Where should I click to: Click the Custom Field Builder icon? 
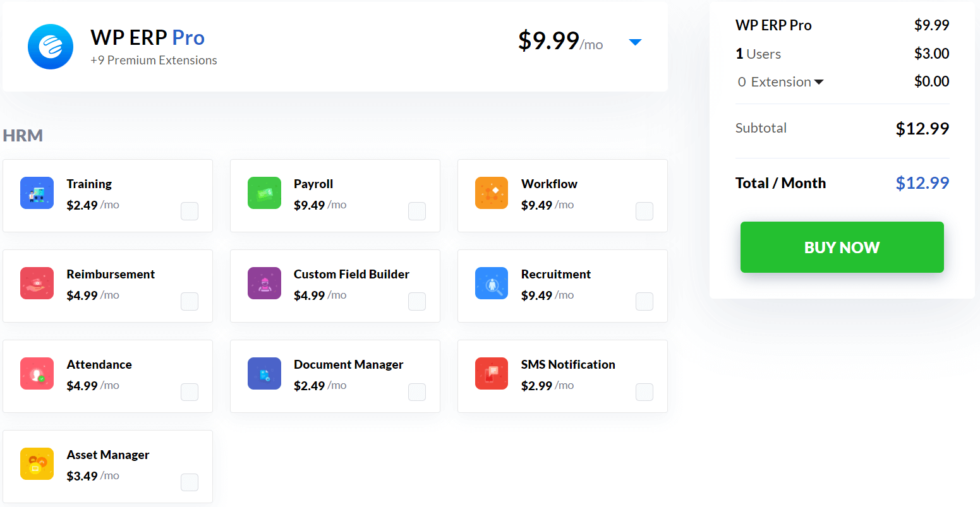(264, 283)
